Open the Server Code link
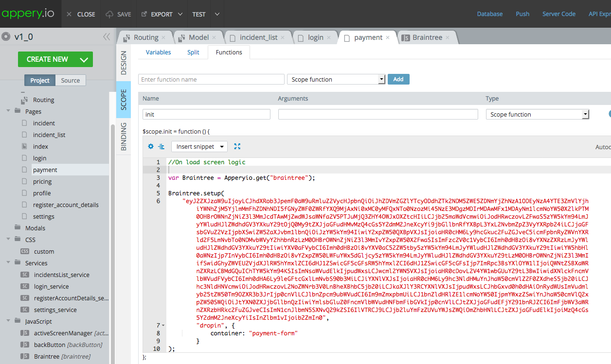 559,14
